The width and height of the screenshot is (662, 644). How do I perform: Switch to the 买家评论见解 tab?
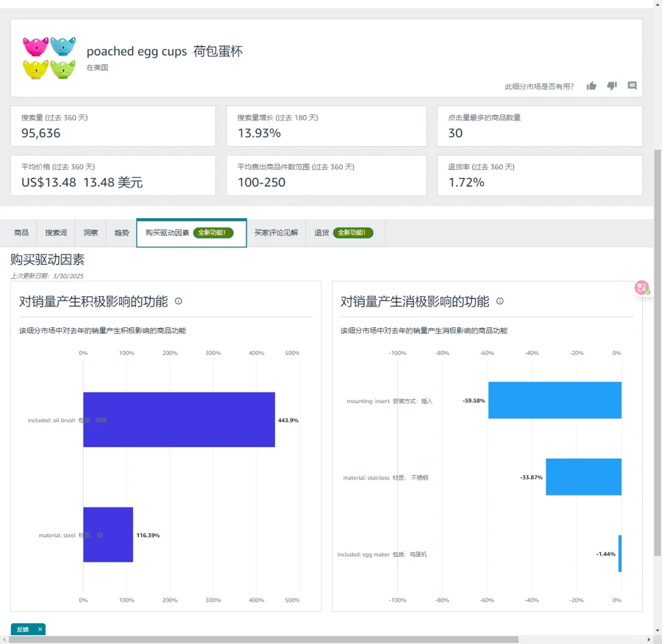(x=276, y=233)
